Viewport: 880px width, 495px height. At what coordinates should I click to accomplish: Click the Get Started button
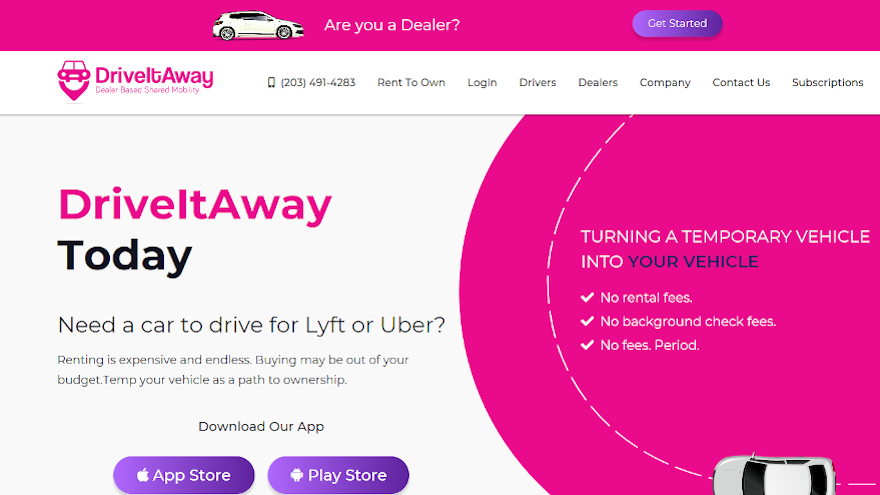(x=677, y=24)
